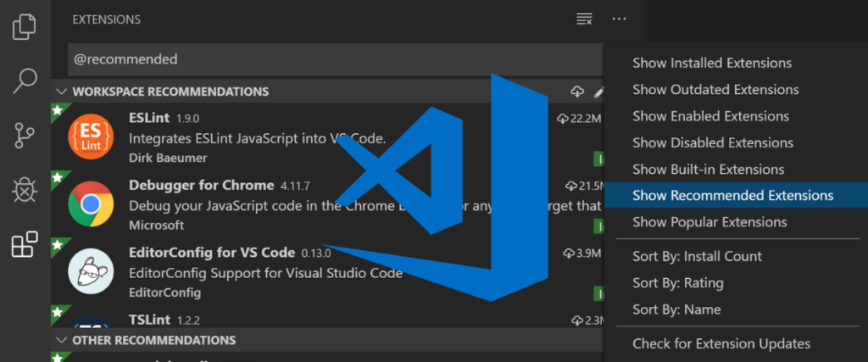Select Sort By: Name

676,309
